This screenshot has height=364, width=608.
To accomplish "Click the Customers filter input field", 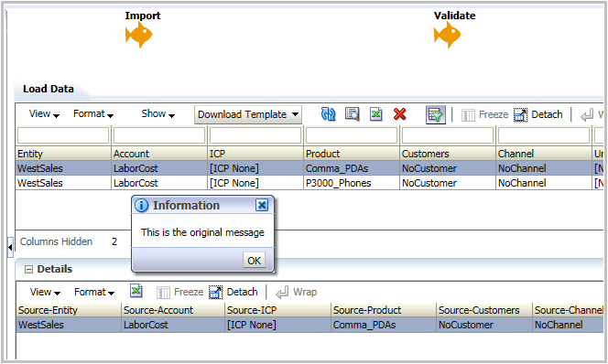I will pyautogui.click(x=448, y=135).
